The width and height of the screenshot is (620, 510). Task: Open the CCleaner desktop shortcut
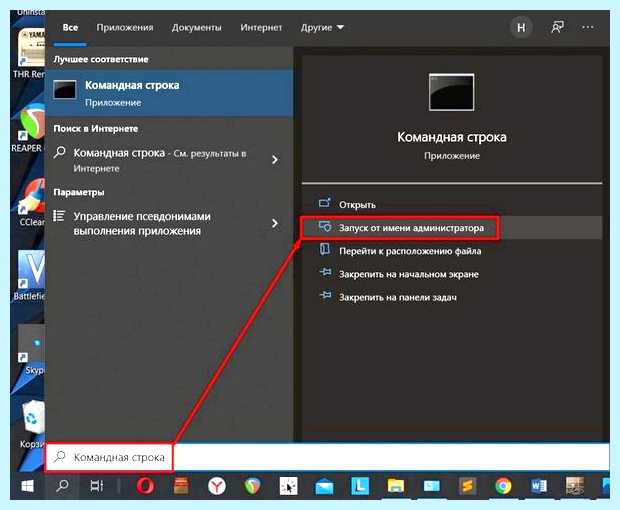click(32, 204)
